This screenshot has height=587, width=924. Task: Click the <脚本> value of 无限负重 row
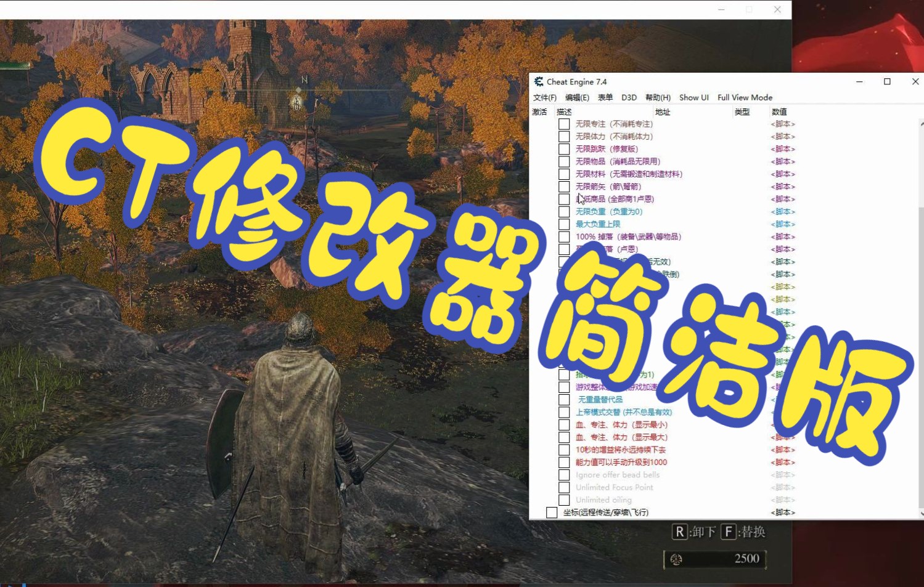783,211
